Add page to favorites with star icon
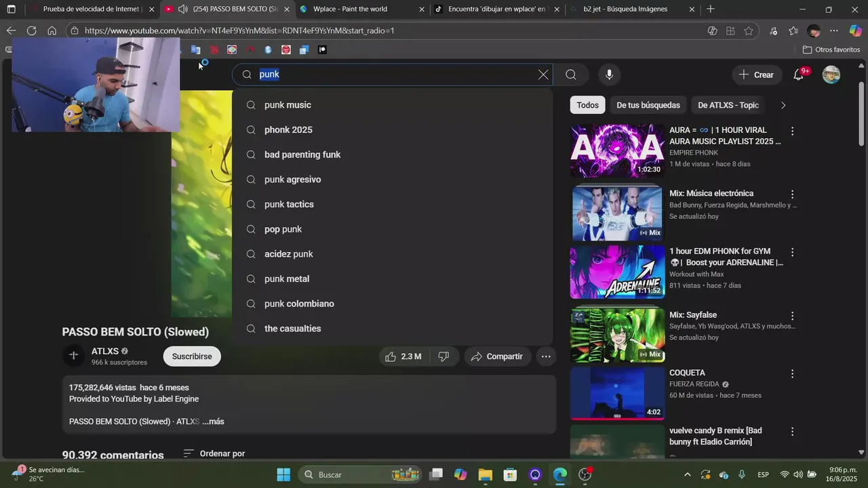868x488 pixels. (x=749, y=30)
